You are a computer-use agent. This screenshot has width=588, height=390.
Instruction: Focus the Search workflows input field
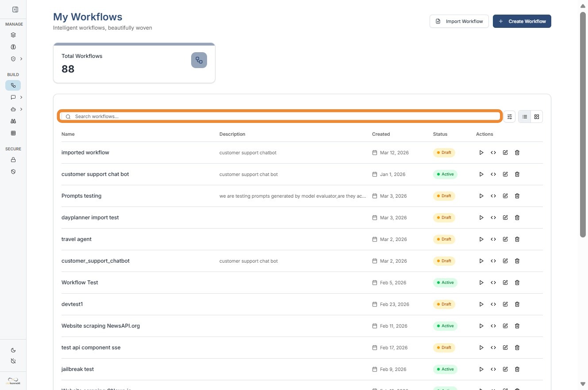(283, 117)
